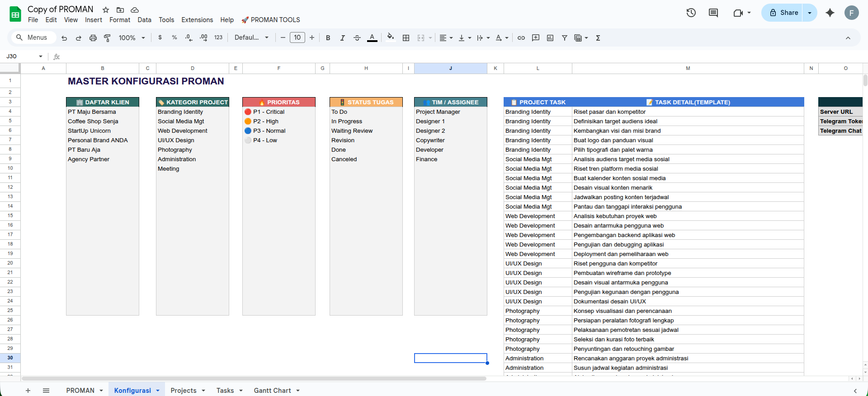Image resolution: width=868 pixels, height=396 pixels.
Task: Click the Undo icon
Action: click(x=64, y=38)
